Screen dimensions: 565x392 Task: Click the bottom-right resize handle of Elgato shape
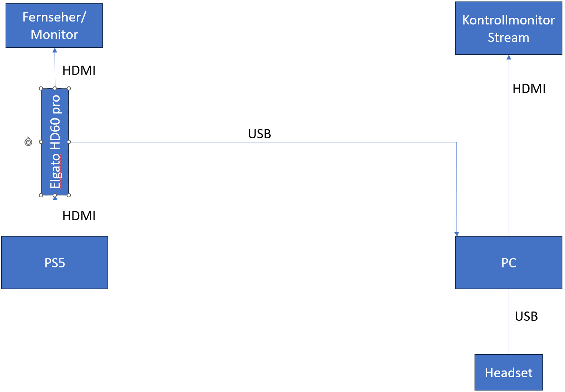click(x=69, y=195)
